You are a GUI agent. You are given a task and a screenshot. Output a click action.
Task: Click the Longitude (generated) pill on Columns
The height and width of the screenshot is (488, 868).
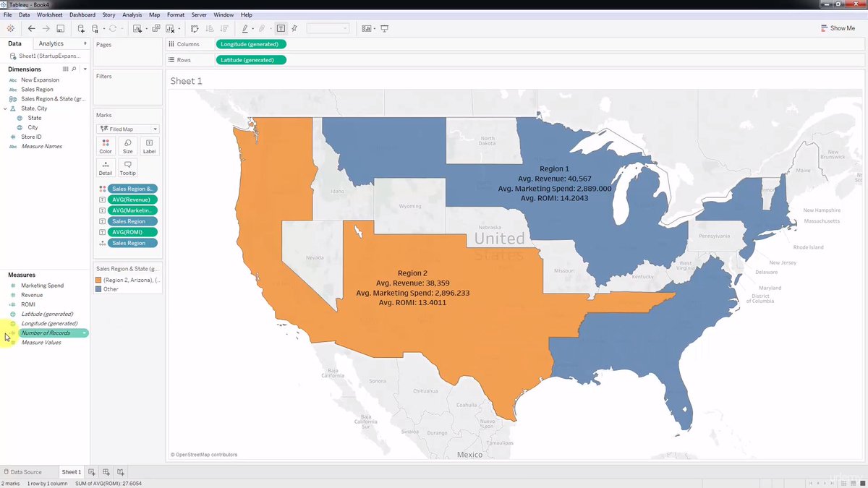(x=251, y=44)
